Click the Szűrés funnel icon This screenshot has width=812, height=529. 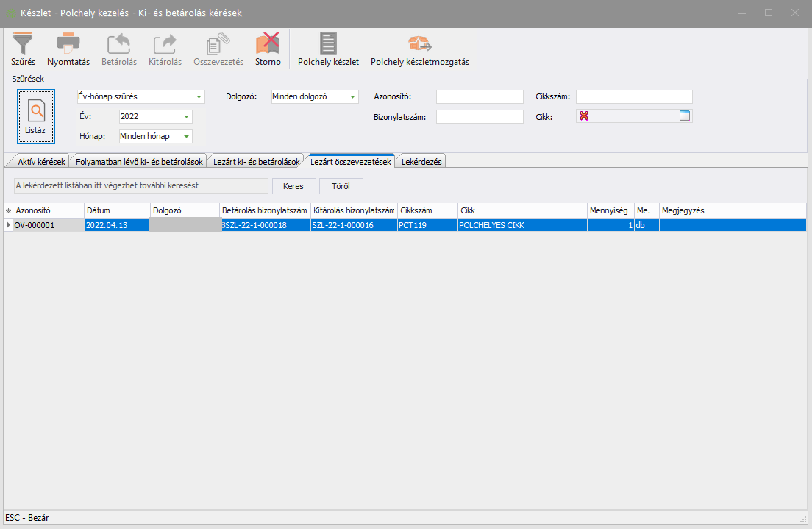click(x=23, y=44)
